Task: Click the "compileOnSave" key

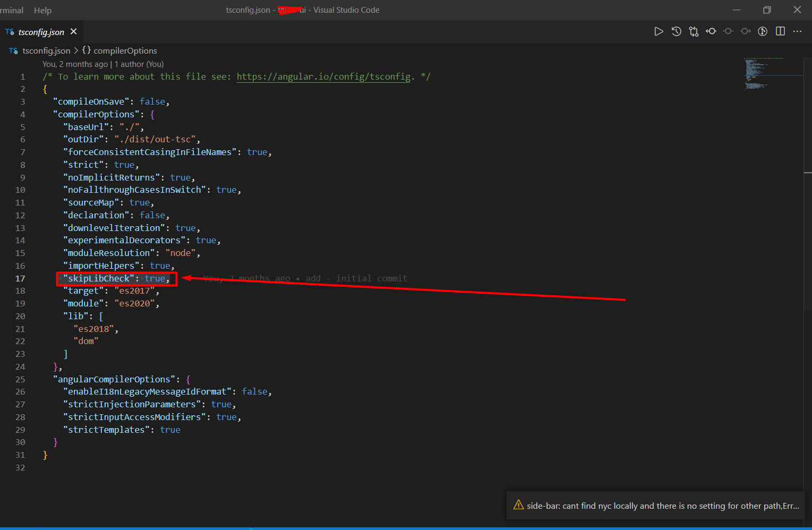Action: point(91,101)
